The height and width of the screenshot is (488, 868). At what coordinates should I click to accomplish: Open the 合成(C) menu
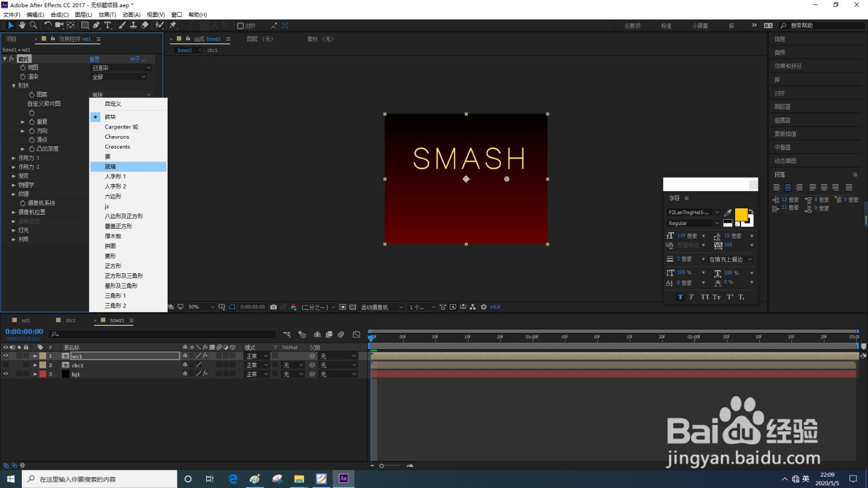click(x=60, y=15)
